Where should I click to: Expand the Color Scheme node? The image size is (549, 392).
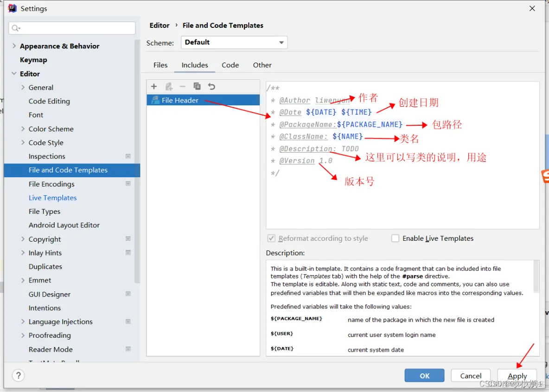tap(23, 129)
